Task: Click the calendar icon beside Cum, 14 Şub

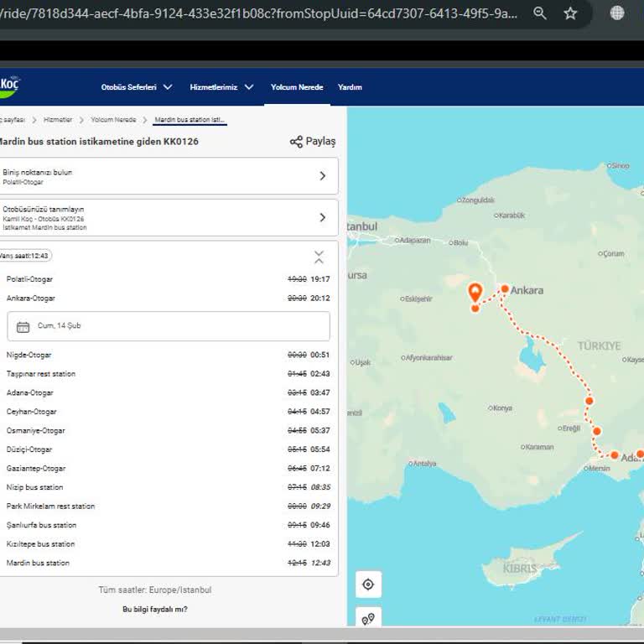Action: tap(23, 326)
